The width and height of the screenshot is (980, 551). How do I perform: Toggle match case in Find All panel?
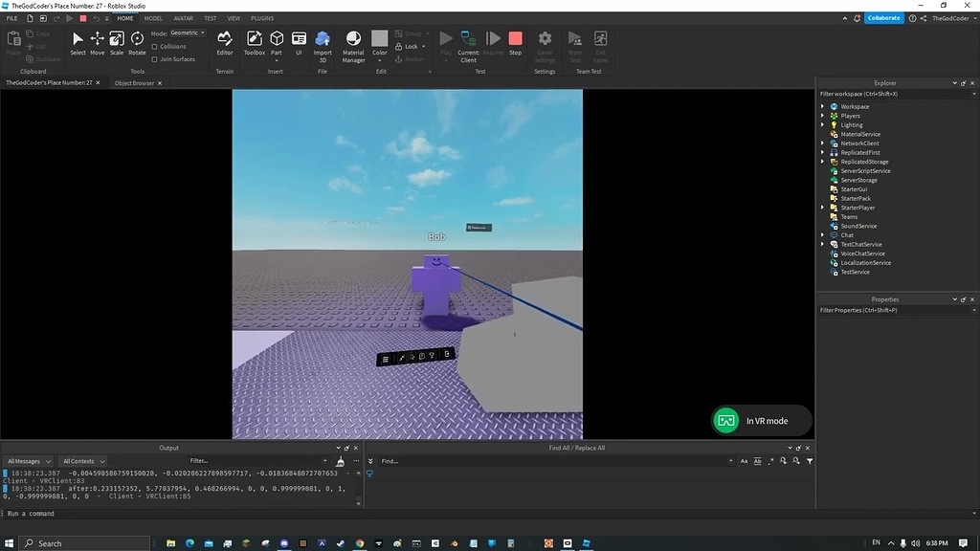pyautogui.click(x=744, y=460)
